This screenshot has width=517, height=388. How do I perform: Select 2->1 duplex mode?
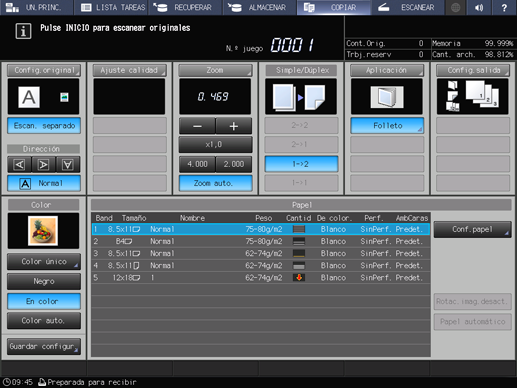pos(301,145)
